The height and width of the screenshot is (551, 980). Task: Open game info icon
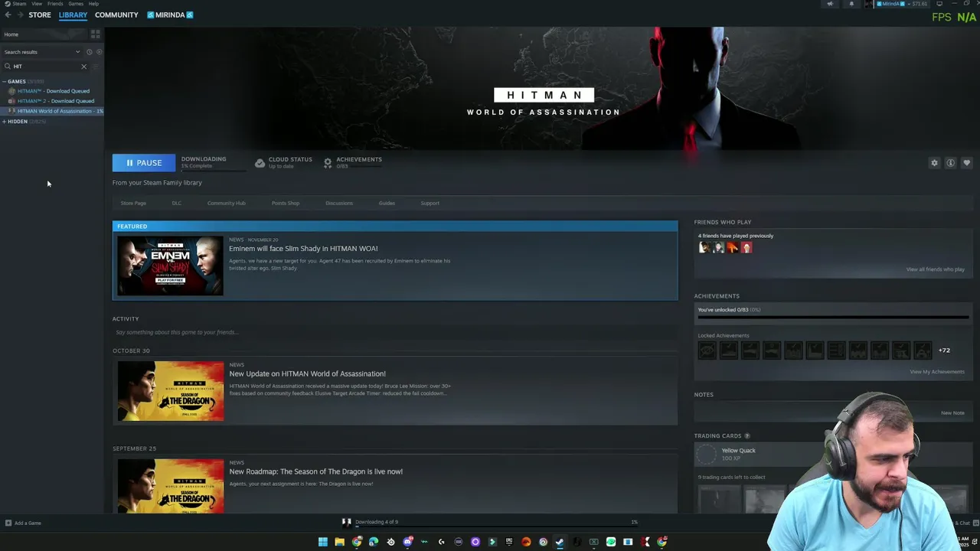[x=950, y=163]
